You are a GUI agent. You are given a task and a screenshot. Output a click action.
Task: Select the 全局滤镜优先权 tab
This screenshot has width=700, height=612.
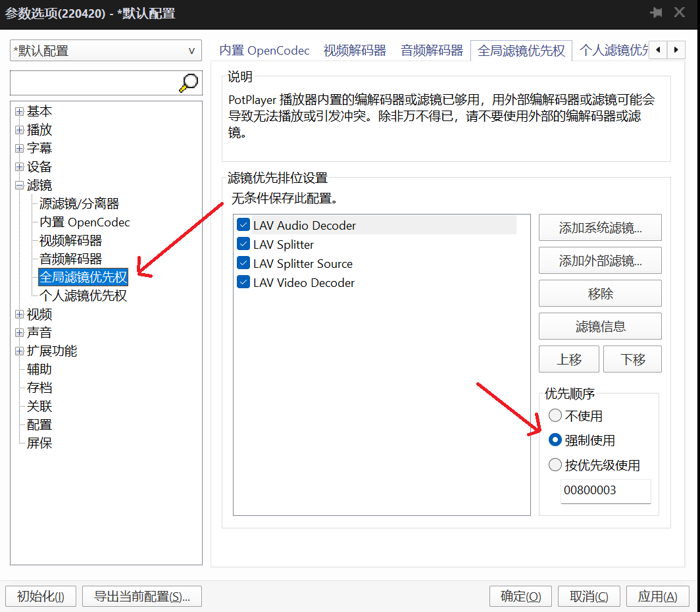[x=521, y=51]
